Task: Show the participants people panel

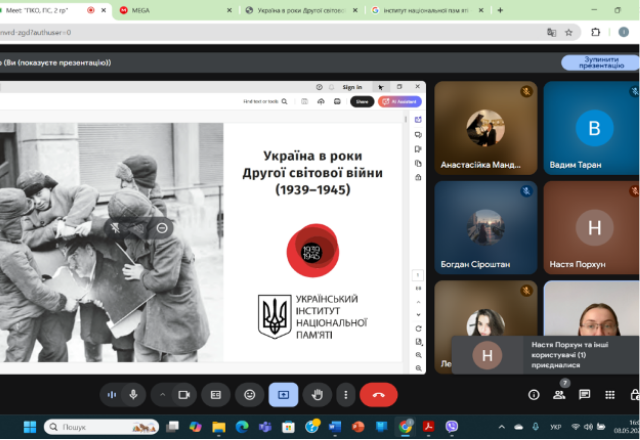Action: click(559, 394)
